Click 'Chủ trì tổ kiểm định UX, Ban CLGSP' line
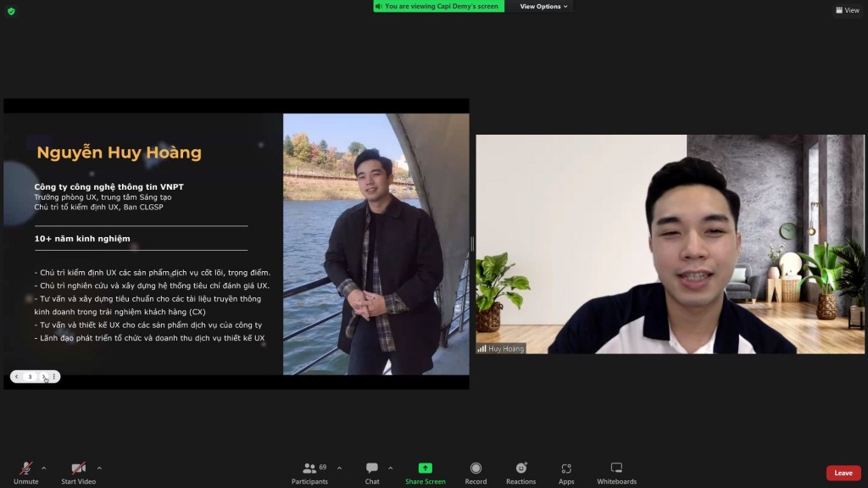The height and width of the screenshot is (488, 868). (x=98, y=207)
